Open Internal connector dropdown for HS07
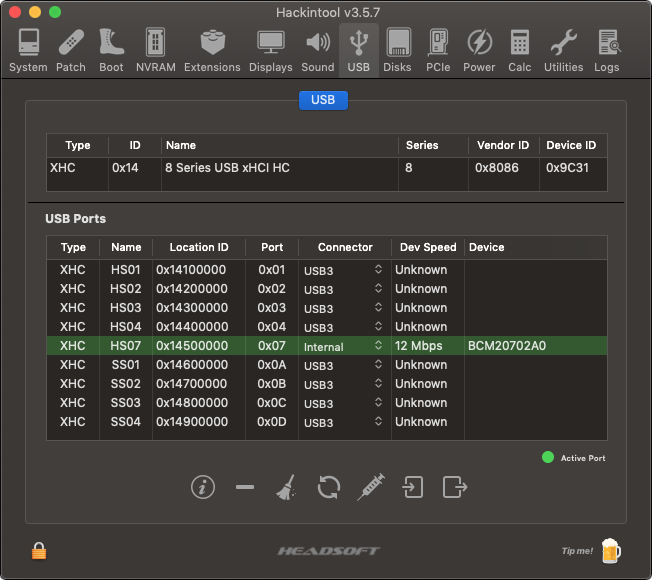The image size is (652, 580). (343, 346)
